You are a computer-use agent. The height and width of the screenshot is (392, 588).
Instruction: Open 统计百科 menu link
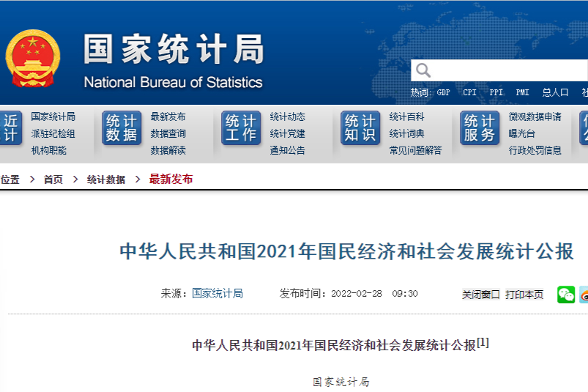point(406,117)
